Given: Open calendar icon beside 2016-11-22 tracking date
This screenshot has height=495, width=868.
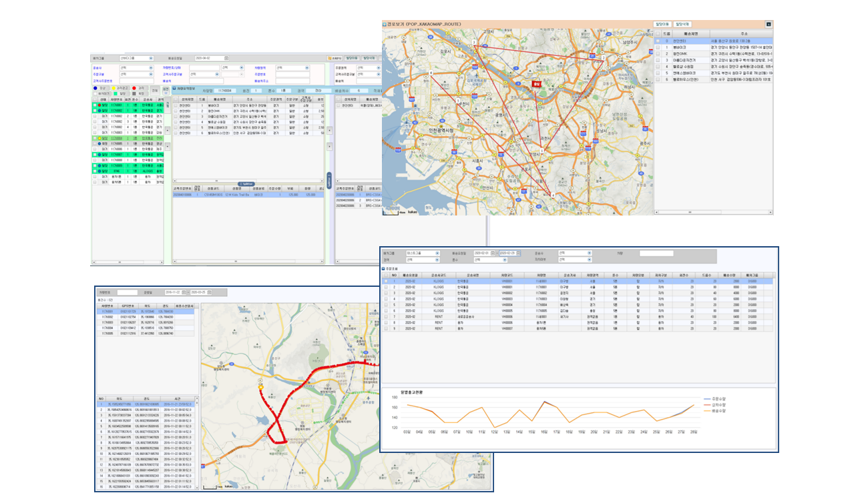Looking at the screenshot, I should coord(184,292).
